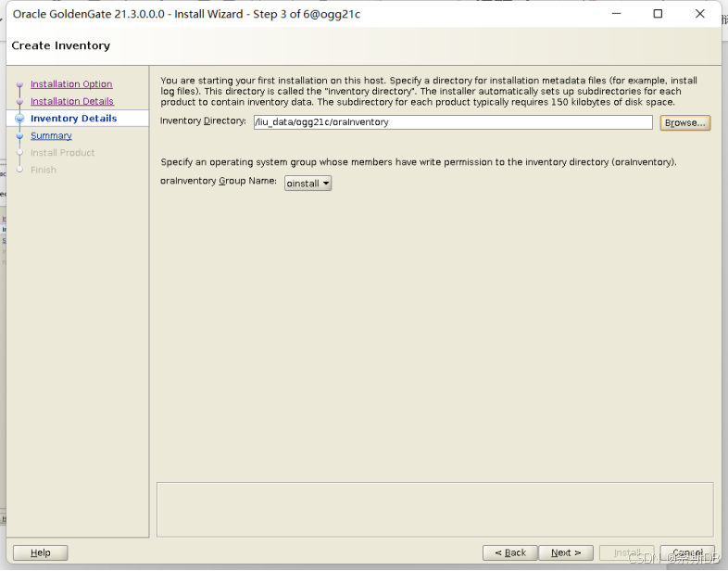Click the 'Create Inventory' heading text

point(61,45)
